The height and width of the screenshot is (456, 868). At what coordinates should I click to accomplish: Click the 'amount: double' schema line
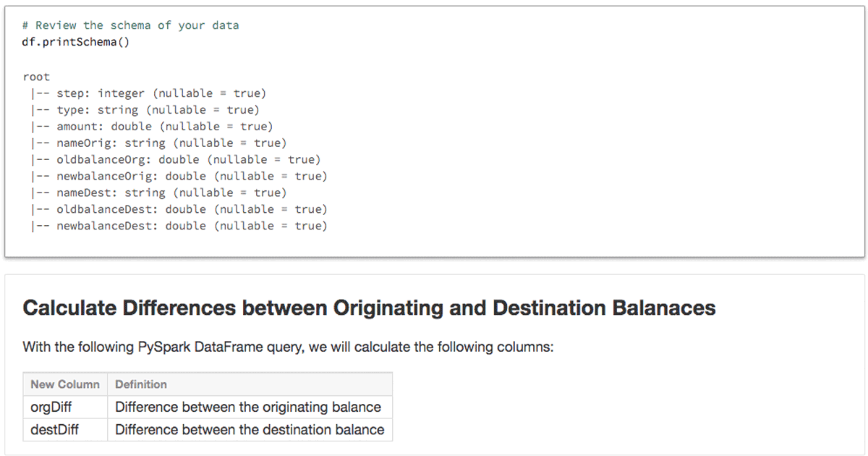[164, 127]
